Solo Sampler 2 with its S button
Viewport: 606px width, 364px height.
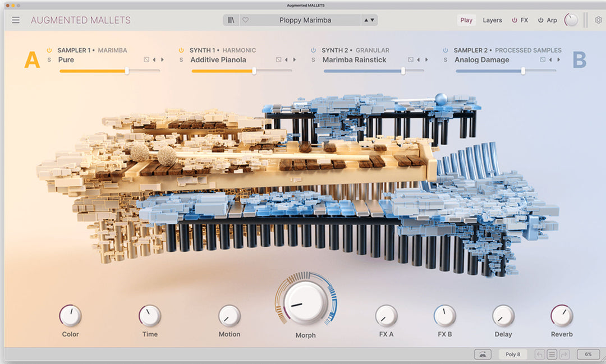(446, 60)
